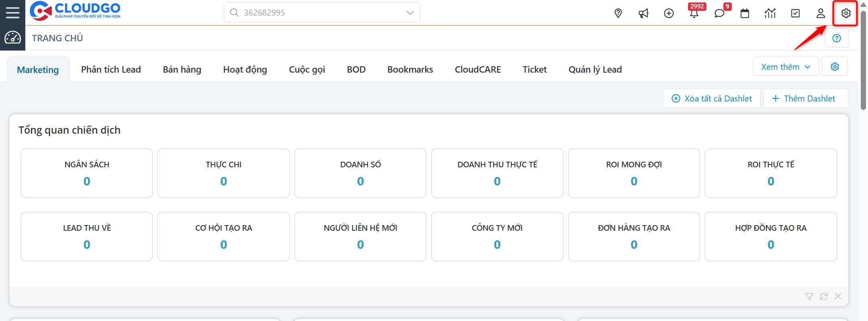Click the Thêm Dashlet button
The image size is (868, 321).
click(805, 99)
